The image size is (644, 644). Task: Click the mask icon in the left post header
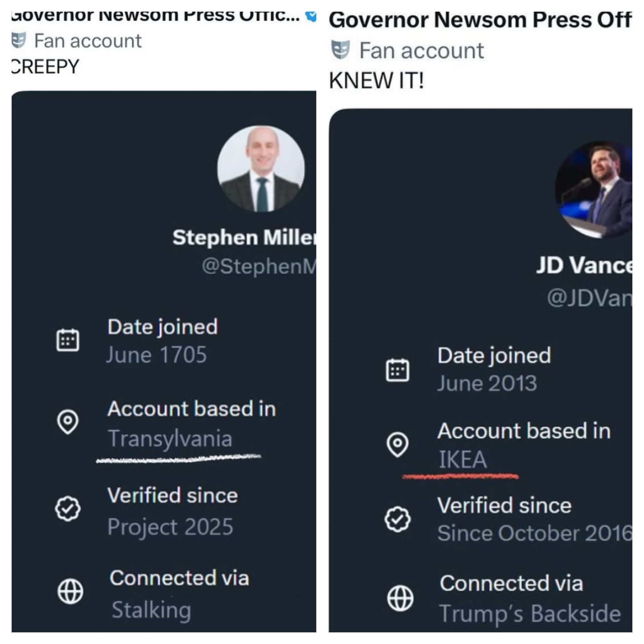19,41
